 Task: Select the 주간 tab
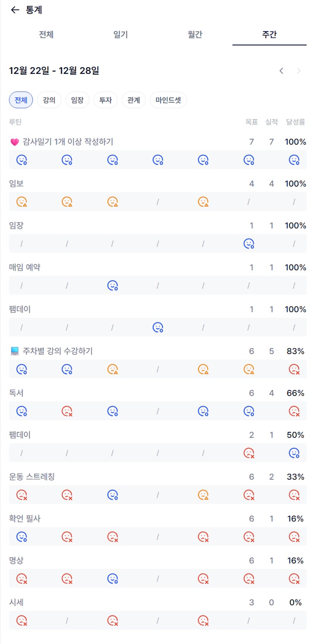pos(269,35)
